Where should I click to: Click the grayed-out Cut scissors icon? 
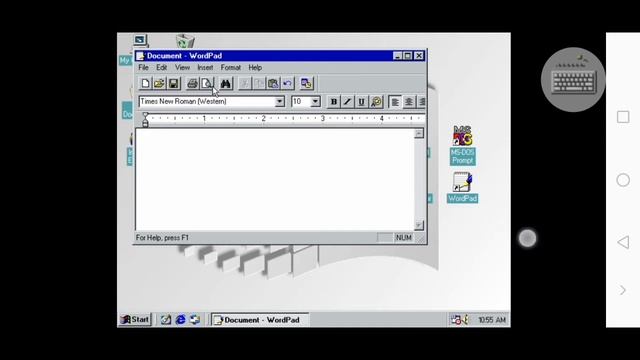244,84
